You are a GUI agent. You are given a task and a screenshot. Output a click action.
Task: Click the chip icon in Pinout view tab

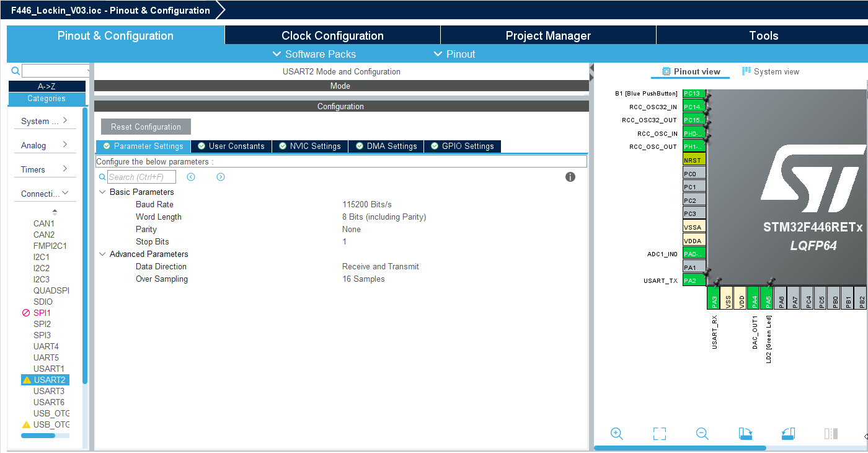(666, 71)
